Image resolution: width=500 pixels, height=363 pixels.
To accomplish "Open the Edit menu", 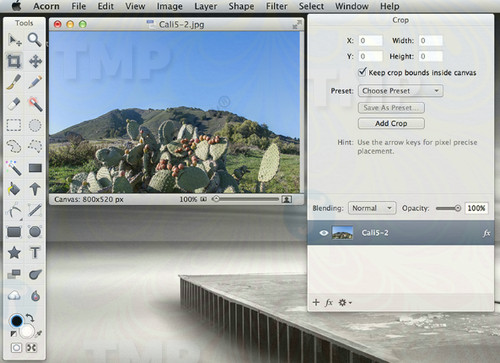I will (x=106, y=6).
